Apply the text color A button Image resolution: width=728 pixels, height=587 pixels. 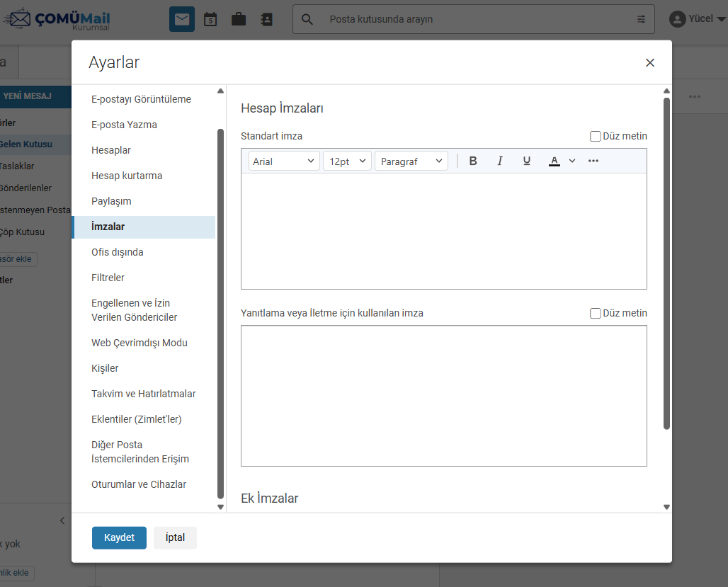pyautogui.click(x=554, y=161)
